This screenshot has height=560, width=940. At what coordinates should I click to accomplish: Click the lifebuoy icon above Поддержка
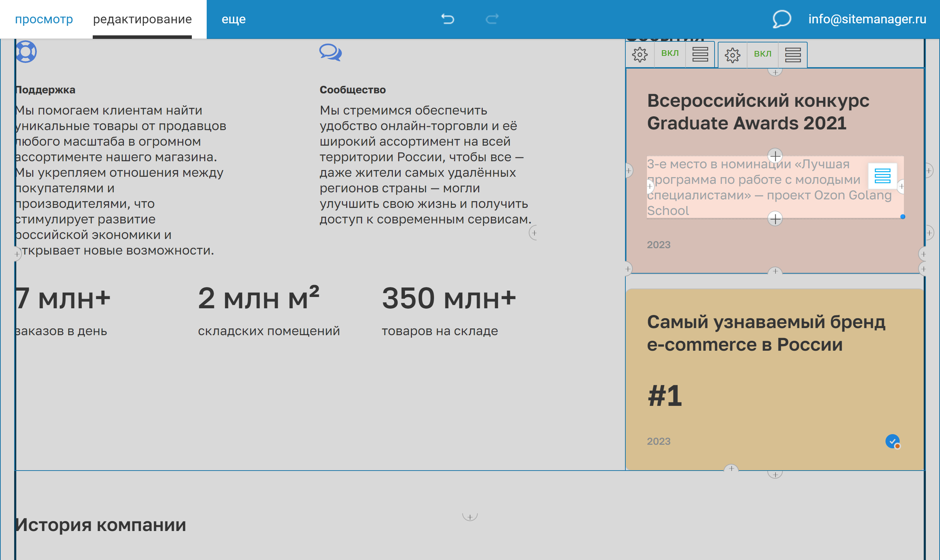click(26, 52)
